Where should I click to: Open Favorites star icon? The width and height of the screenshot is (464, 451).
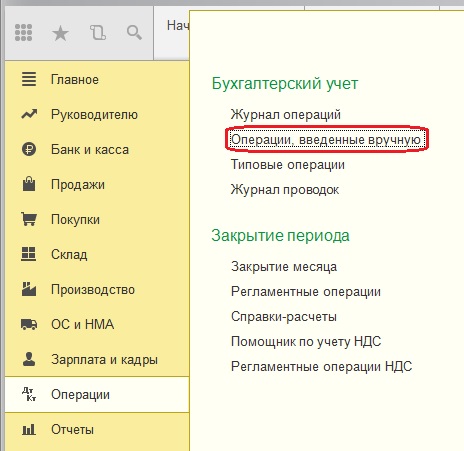point(60,33)
